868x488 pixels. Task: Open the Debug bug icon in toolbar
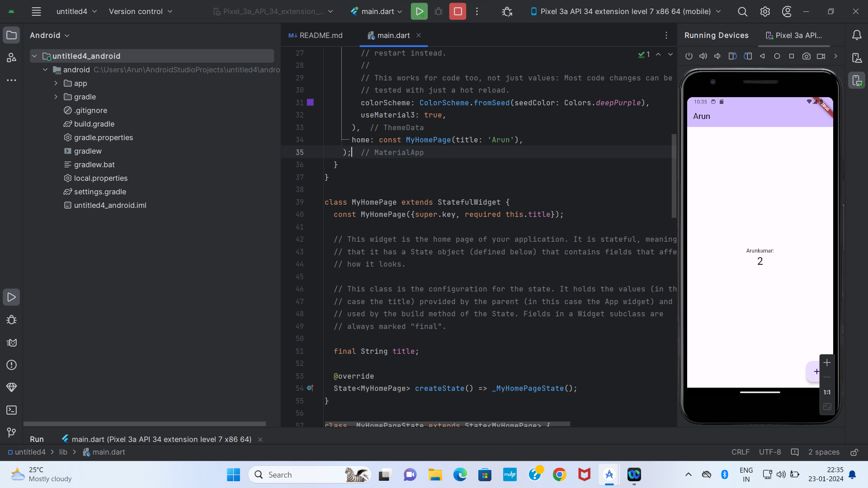coord(438,11)
